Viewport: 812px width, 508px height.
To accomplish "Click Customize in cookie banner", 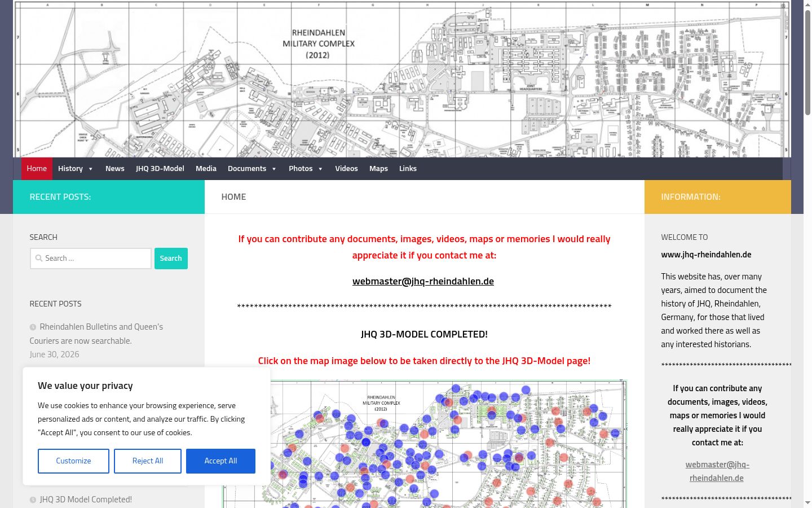I will tap(73, 461).
